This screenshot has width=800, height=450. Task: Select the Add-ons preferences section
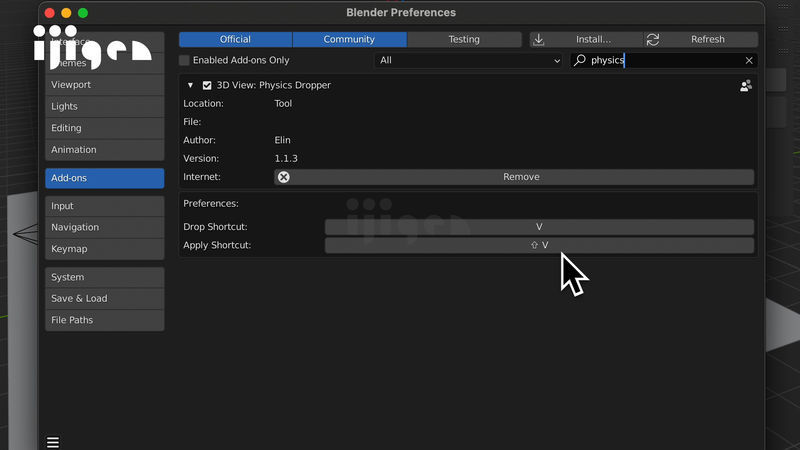(x=105, y=178)
